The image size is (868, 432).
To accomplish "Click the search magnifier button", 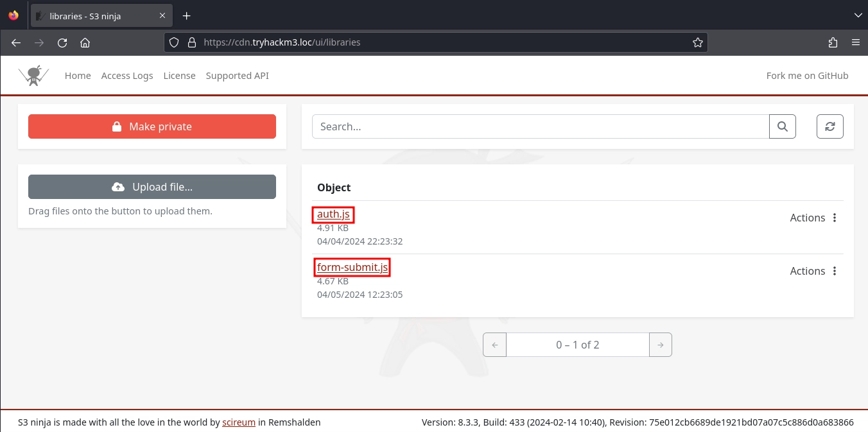I will 782,126.
